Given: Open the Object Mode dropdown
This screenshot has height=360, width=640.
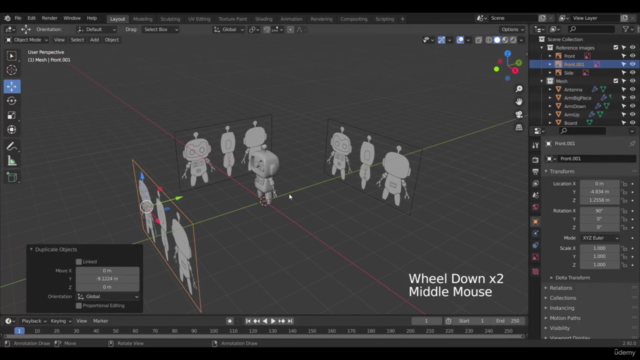Looking at the screenshot, I should [x=27, y=40].
